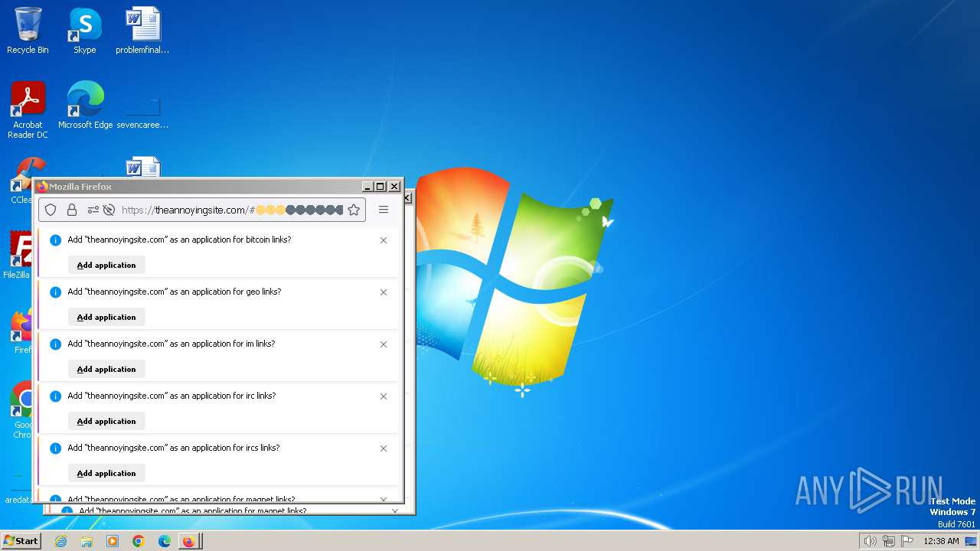Open the Firefox hamburger application menu
This screenshot has height=551, width=980.
(x=384, y=210)
